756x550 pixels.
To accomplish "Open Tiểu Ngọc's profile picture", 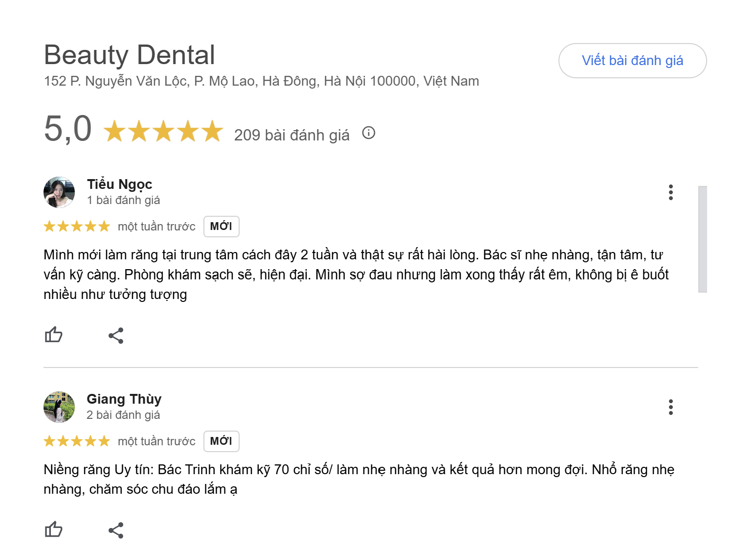I will pos(59,192).
